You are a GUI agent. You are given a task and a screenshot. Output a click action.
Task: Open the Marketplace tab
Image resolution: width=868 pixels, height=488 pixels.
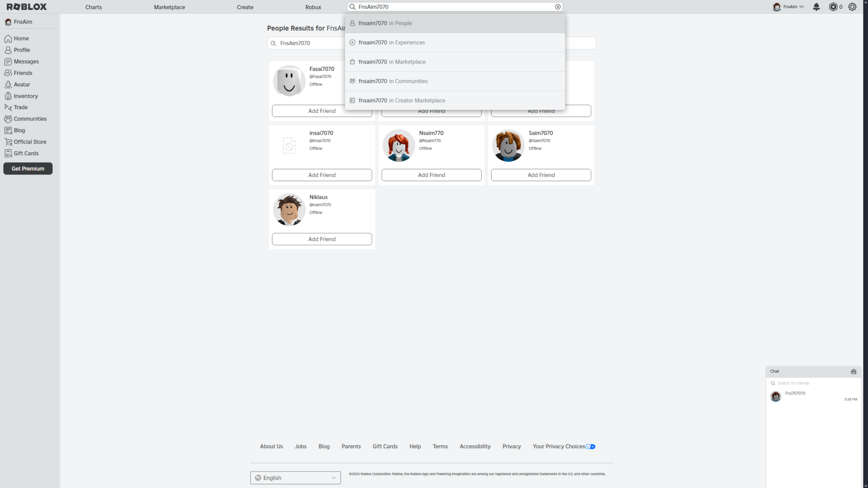point(169,7)
